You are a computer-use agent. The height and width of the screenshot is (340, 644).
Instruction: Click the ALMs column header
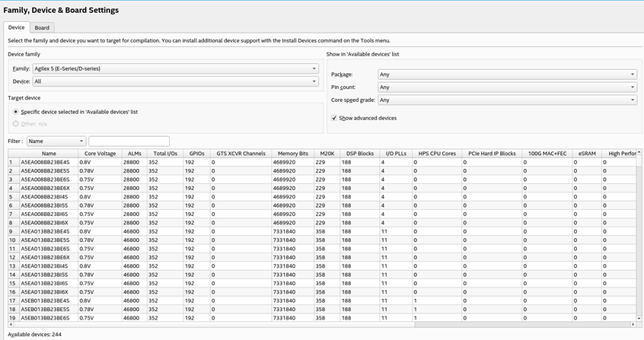point(135,154)
